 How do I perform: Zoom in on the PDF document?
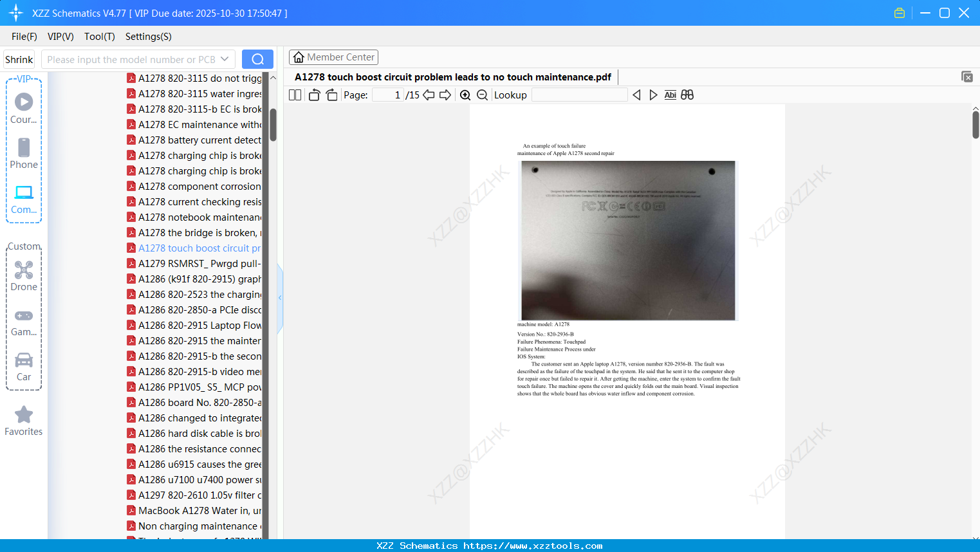(465, 95)
